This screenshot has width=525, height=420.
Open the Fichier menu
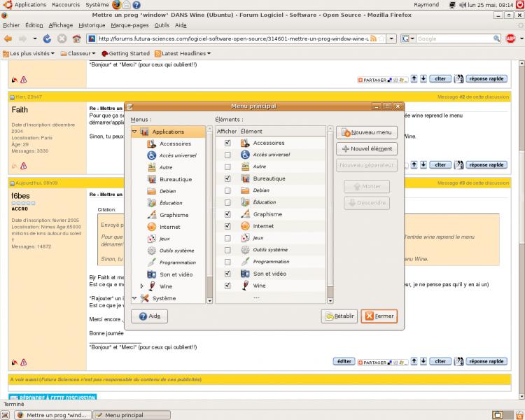point(11,25)
